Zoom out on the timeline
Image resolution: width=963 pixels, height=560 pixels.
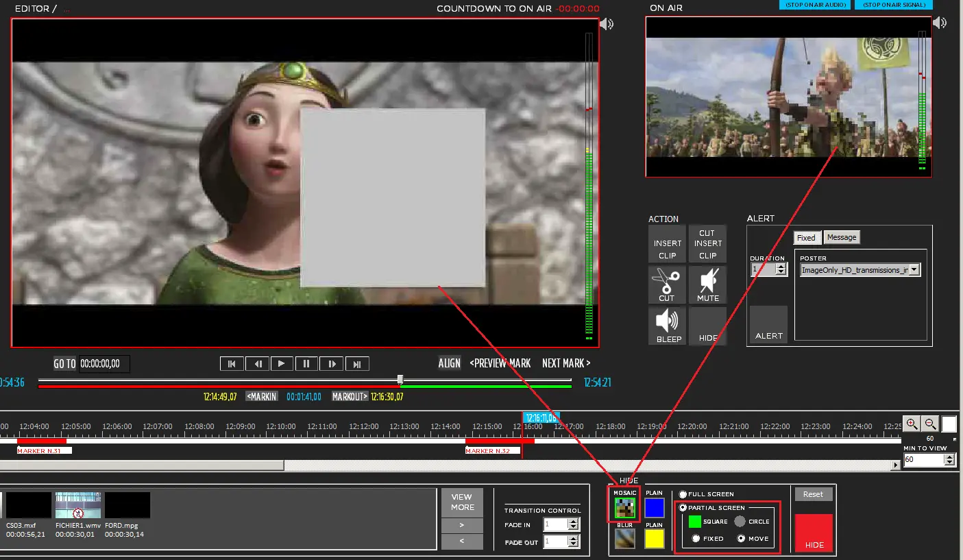(929, 424)
